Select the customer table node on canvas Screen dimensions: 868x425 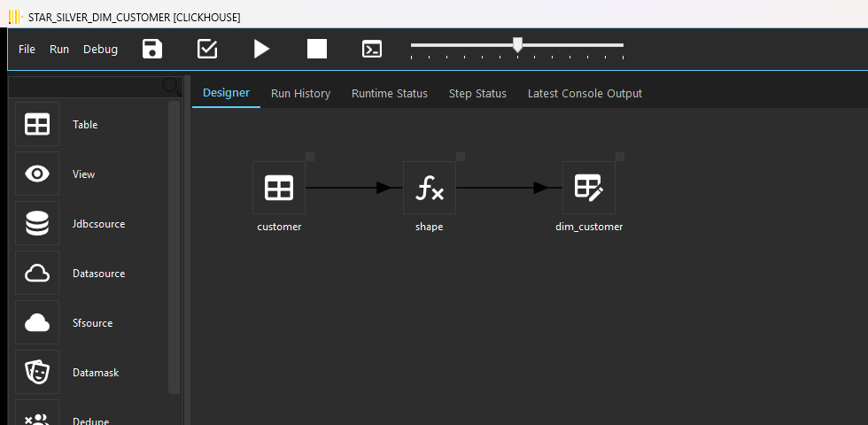pos(279,188)
